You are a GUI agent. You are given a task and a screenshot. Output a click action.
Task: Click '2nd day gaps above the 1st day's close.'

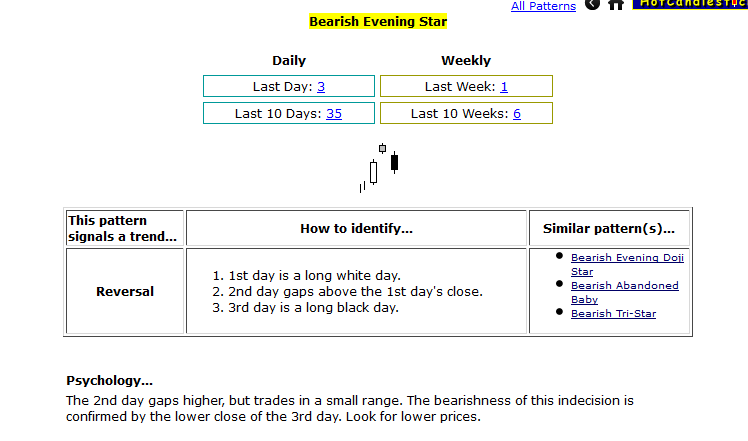point(355,292)
